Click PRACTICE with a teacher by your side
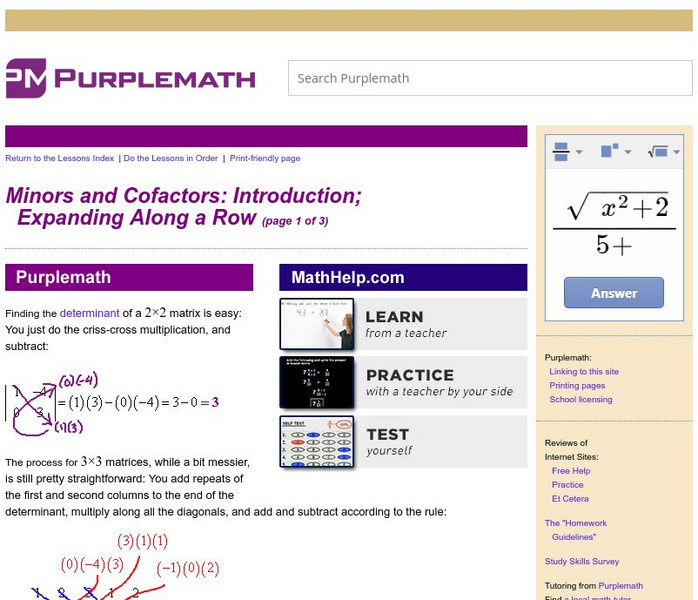Screen dimensions: 698x600 pos(439,382)
